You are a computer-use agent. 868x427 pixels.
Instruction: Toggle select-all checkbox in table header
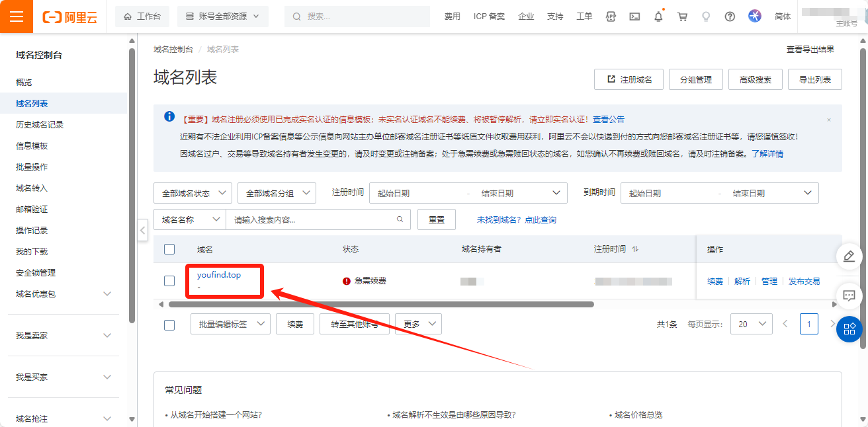click(169, 249)
